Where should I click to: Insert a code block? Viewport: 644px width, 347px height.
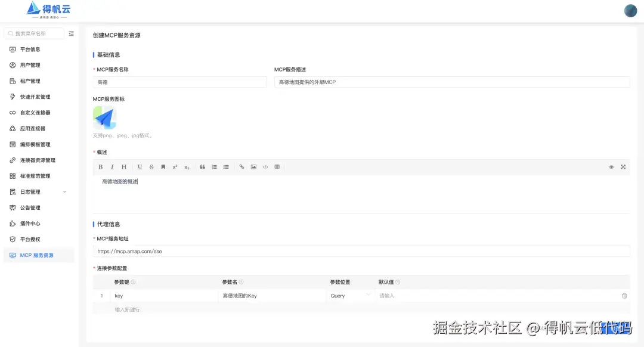point(265,167)
